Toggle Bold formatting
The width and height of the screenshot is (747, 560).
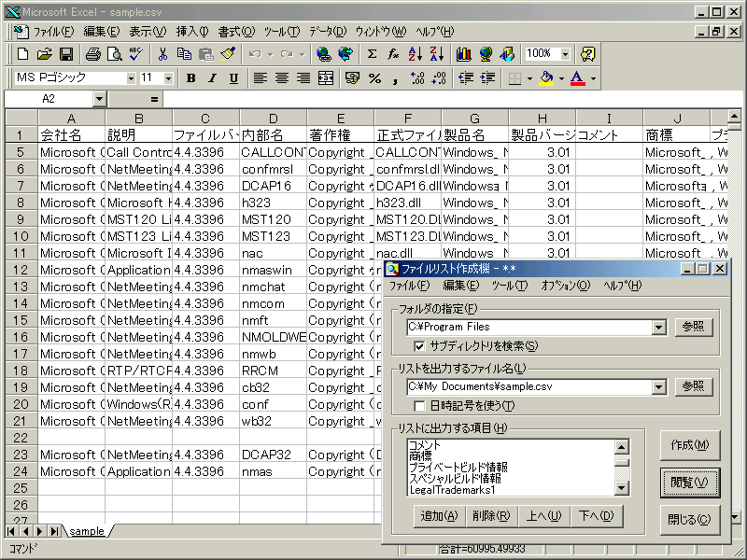[x=191, y=78]
